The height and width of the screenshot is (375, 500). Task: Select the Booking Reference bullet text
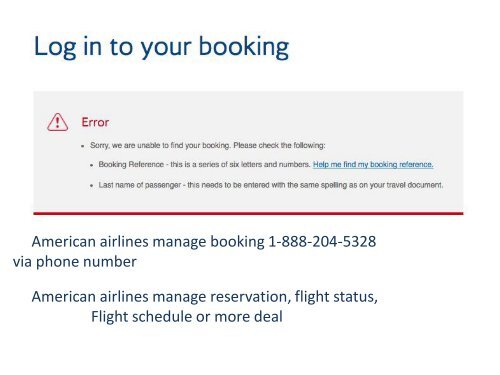point(204,164)
